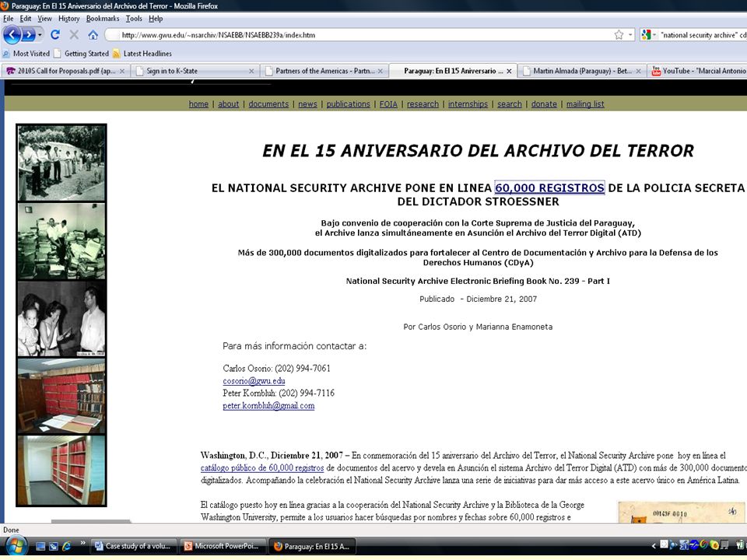Viewport: 747px width, 560px height.
Task: Open the Google search engine selector
Action: click(649, 35)
